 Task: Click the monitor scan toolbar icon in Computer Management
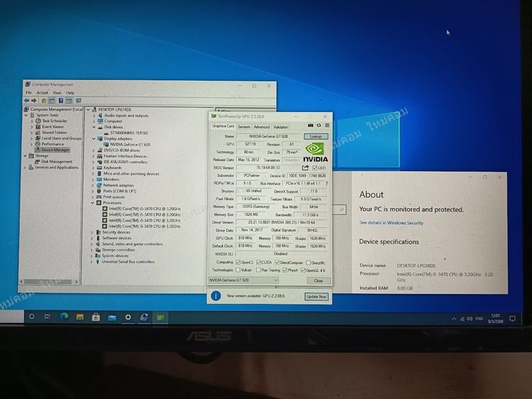coord(78,101)
